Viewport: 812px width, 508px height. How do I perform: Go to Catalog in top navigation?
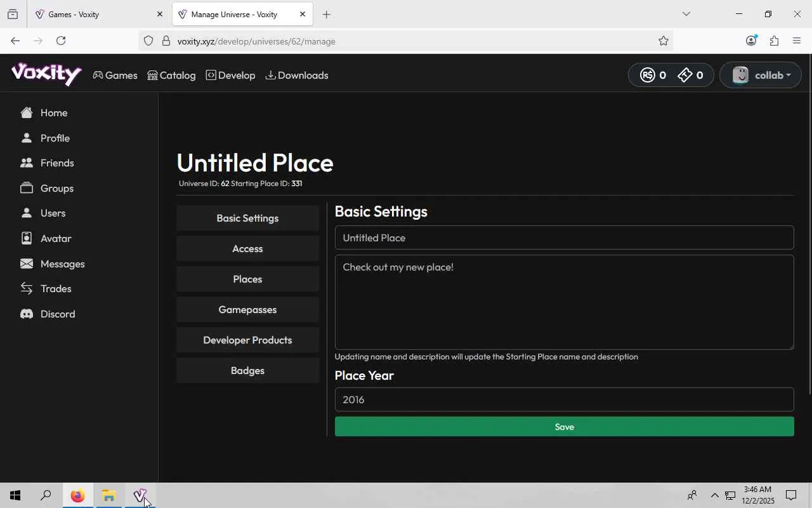click(x=171, y=76)
